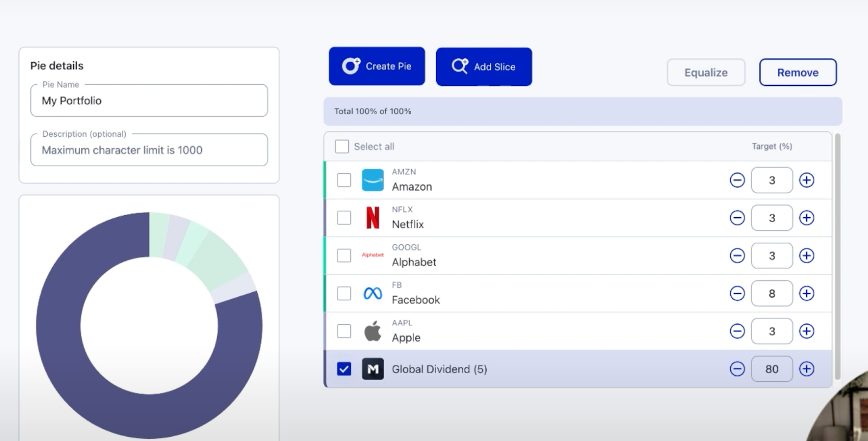
Task: Click the Pie details heading
Action: pyautogui.click(x=57, y=66)
